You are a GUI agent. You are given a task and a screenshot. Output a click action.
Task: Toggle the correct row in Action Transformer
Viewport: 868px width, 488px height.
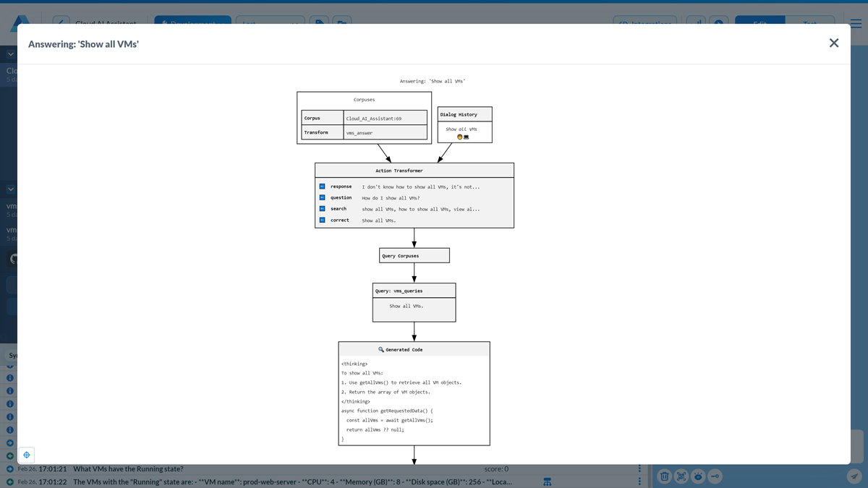pos(322,220)
